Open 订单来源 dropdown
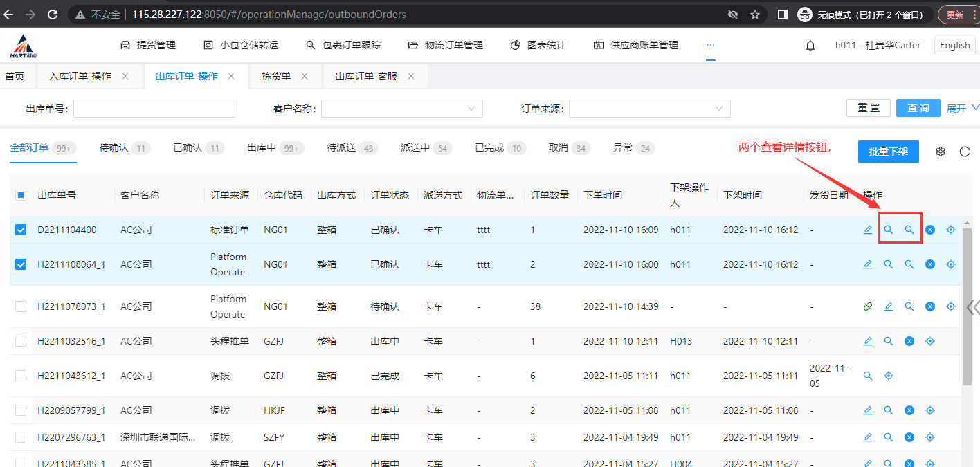This screenshot has width=980, height=467. pos(649,109)
